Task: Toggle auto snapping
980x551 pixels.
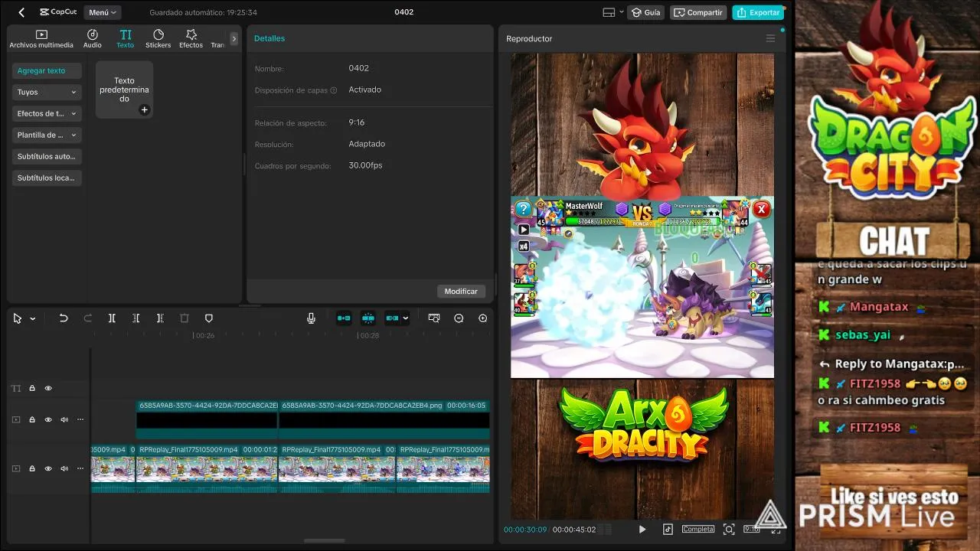Action: 367,318
